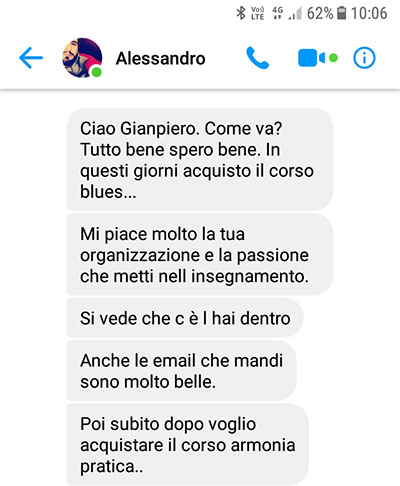The image size is (400, 486).
Task: Open Alessandro's profile picture
Action: click(82, 58)
